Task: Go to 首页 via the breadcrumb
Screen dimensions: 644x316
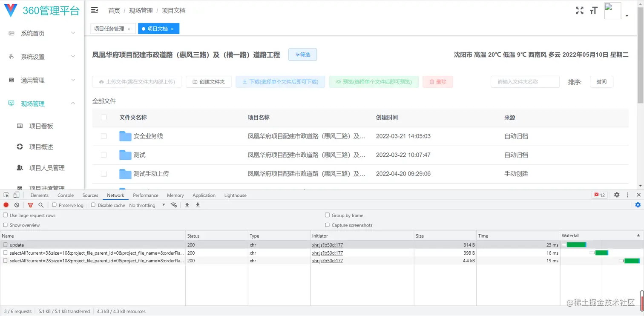Action: click(x=114, y=11)
